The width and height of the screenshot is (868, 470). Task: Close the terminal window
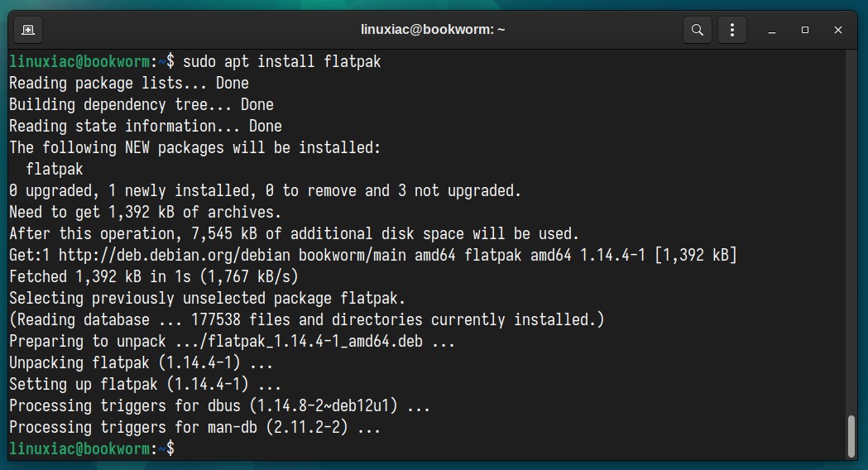point(838,30)
